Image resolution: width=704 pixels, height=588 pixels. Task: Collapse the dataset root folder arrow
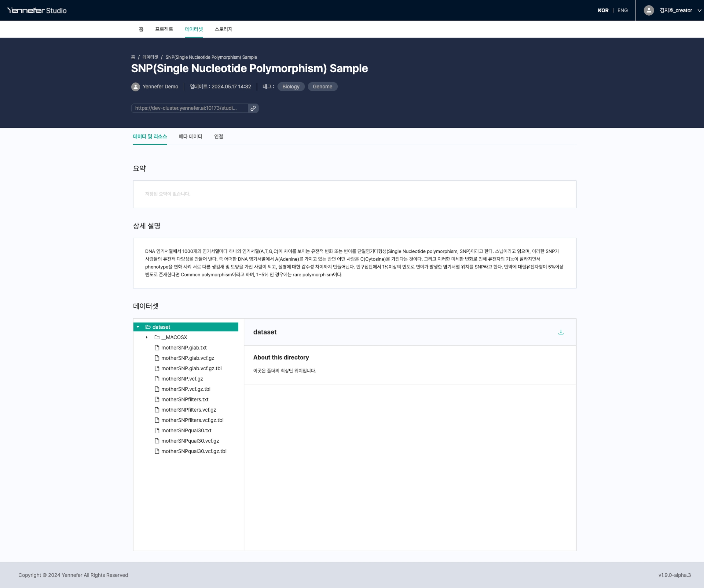pyautogui.click(x=138, y=327)
